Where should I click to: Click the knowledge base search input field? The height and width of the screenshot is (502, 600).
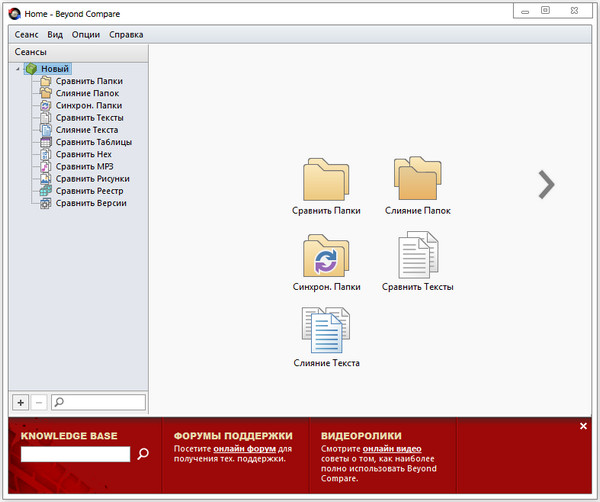tap(75, 454)
